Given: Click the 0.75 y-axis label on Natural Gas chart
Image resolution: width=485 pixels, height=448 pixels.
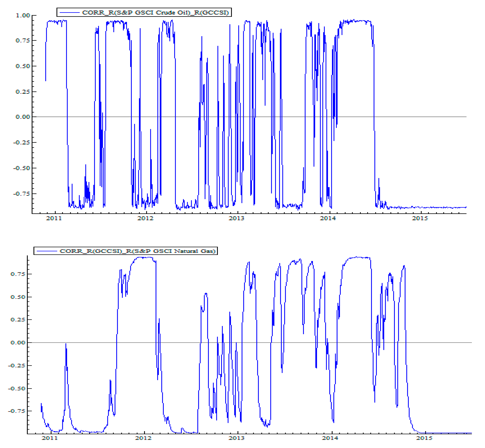Looking at the screenshot, I should pyautogui.click(x=18, y=274).
